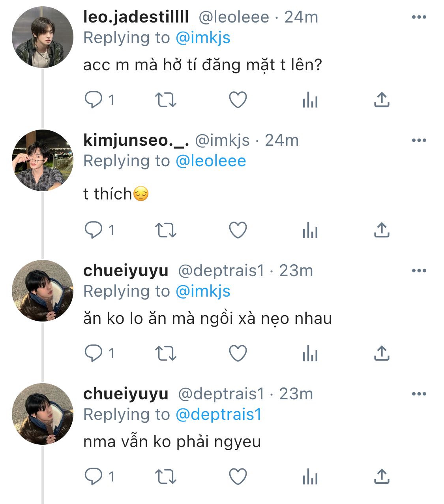Retweet the "ăn ko lo ăn" tweet

point(165,354)
